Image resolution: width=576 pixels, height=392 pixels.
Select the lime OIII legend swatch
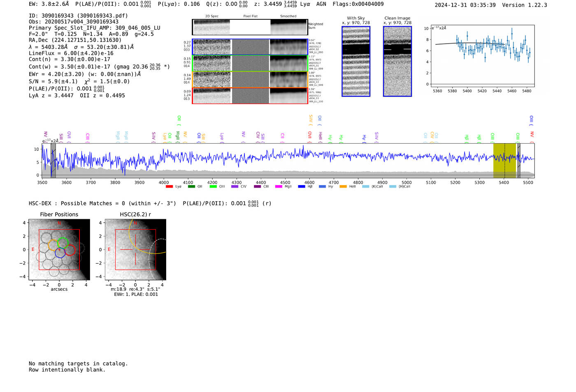pyautogui.click(x=213, y=187)
